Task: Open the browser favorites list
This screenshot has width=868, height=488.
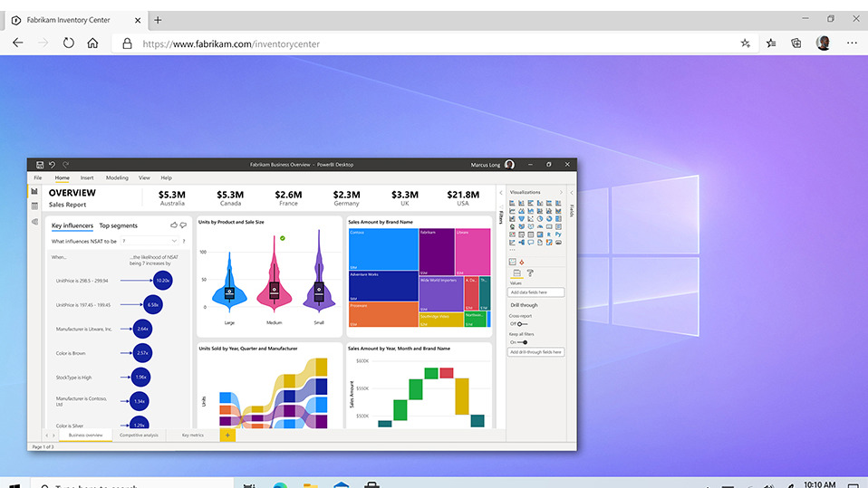Action: [771, 43]
